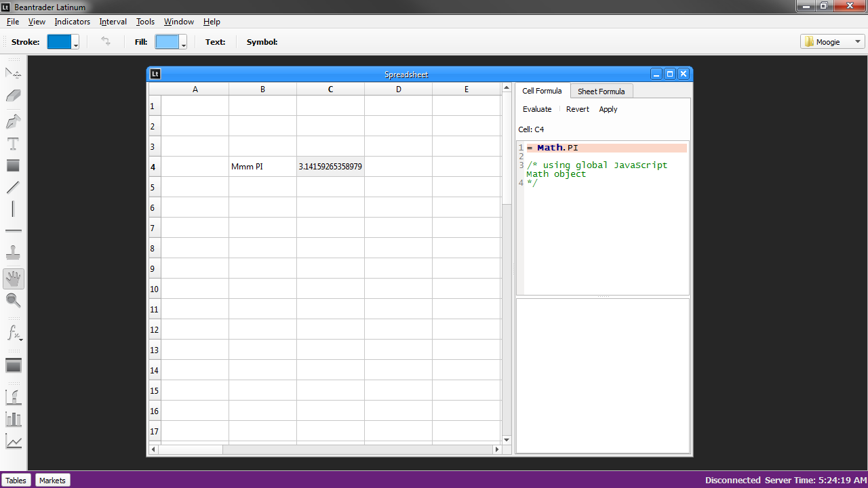Select cell C4 with value 3.14159265358979
Screen dimensions: 868x488
click(331, 167)
